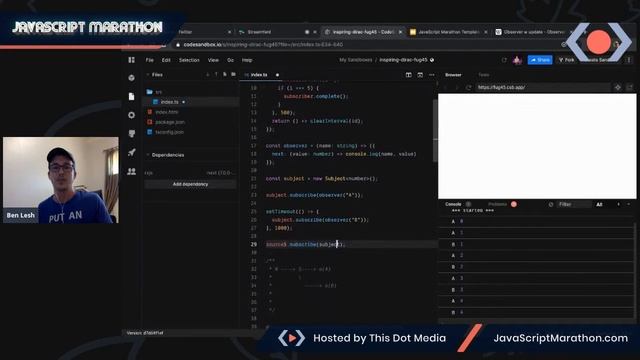Go back in the preview browser
Viewport: 640px width, 360px height.
click(x=446, y=87)
